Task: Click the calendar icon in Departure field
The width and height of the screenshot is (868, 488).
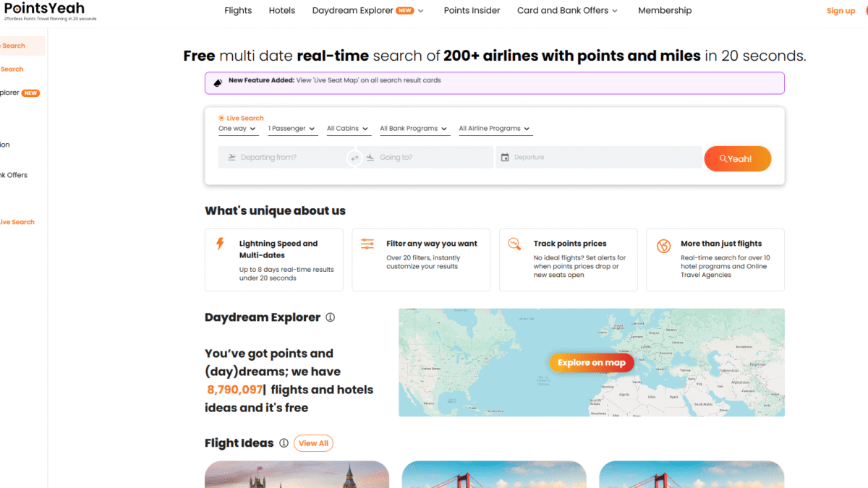Action: pyautogui.click(x=505, y=158)
